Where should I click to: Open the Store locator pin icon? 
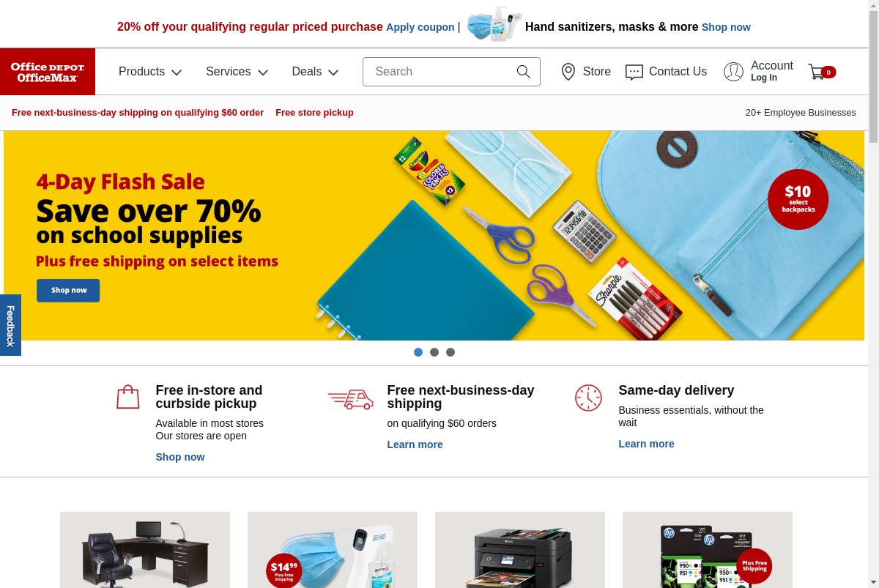[x=568, y=72]
